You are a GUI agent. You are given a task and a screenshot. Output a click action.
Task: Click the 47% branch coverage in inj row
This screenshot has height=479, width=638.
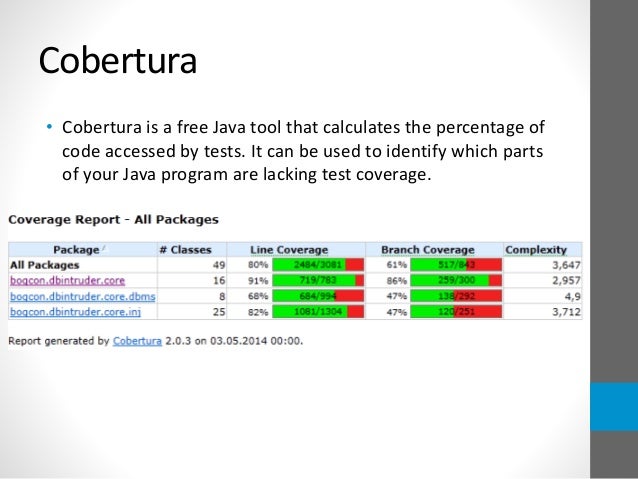click(x=397, y=312)
